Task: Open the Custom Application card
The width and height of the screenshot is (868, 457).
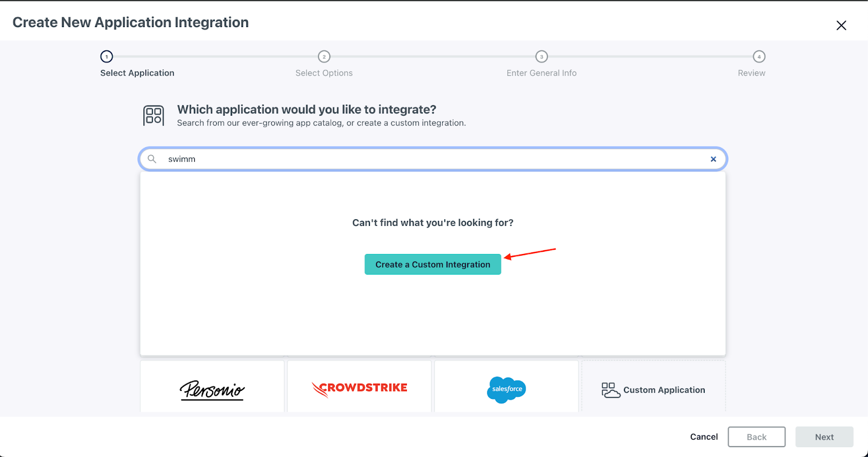Action: (x=654, y=386)
